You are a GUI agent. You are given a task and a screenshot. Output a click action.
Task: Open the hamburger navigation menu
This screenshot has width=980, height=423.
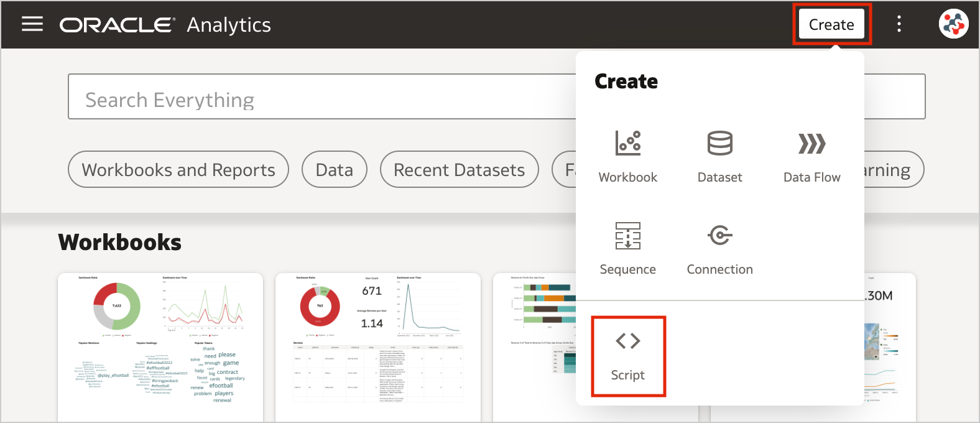coord(32,24)
